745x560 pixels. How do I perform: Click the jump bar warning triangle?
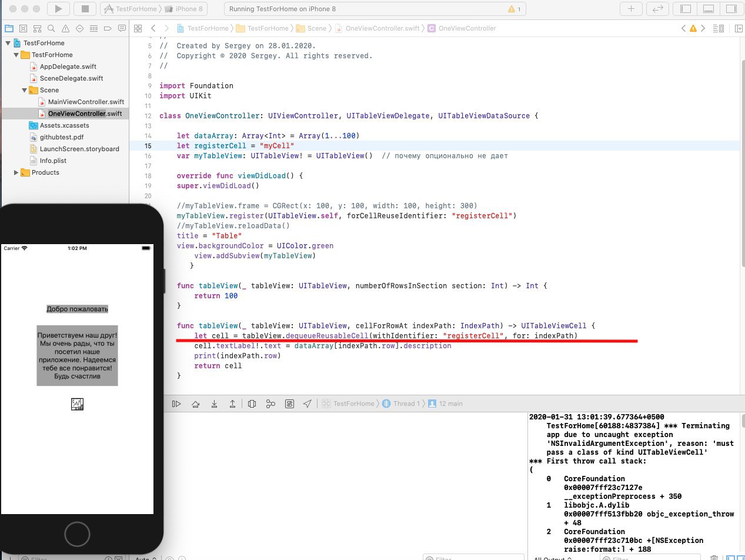click(693, 28)
